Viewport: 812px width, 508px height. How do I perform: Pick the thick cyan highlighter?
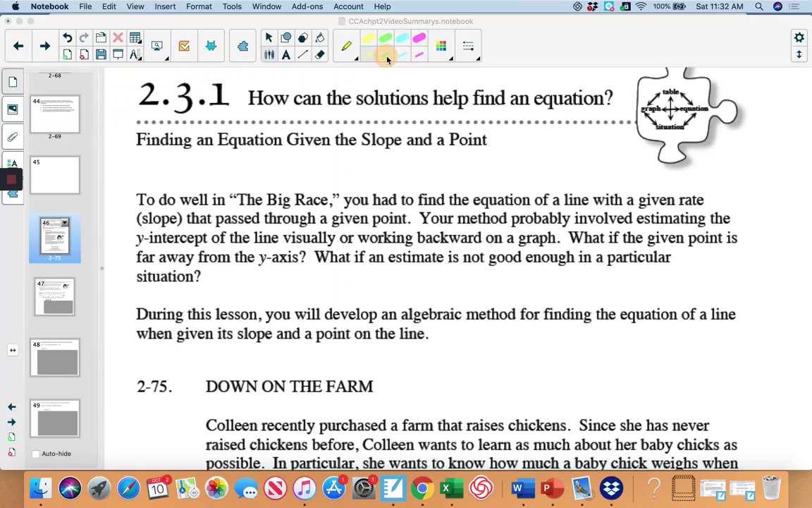(402, 38)
